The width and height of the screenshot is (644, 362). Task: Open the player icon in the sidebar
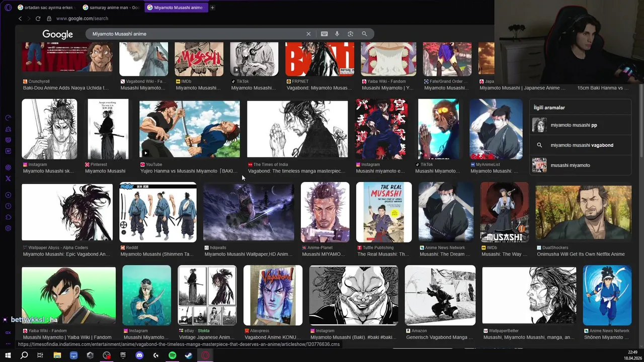tap(8, 195)
